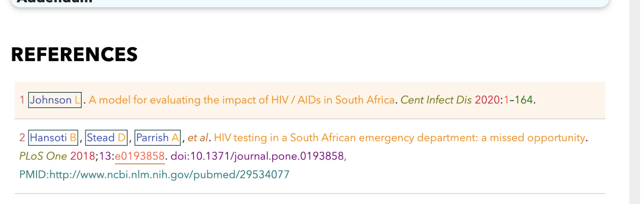This screenshot has width=644, height=204.
Task: Select the year 2020 in reference 1
Action: [x=487, y=100]
